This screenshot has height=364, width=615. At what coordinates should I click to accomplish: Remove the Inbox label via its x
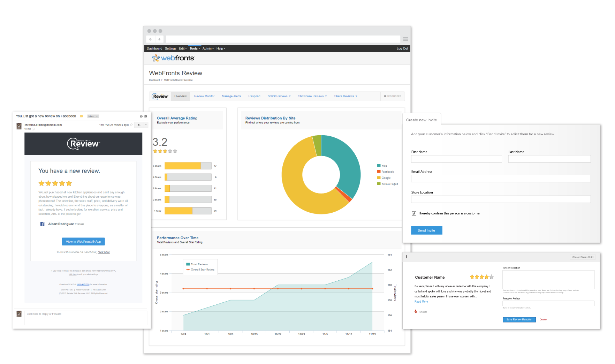coord(97,116)
